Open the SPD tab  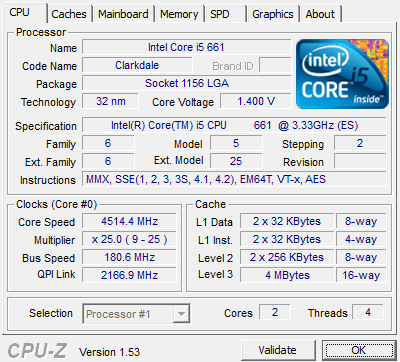pos(226,14)
